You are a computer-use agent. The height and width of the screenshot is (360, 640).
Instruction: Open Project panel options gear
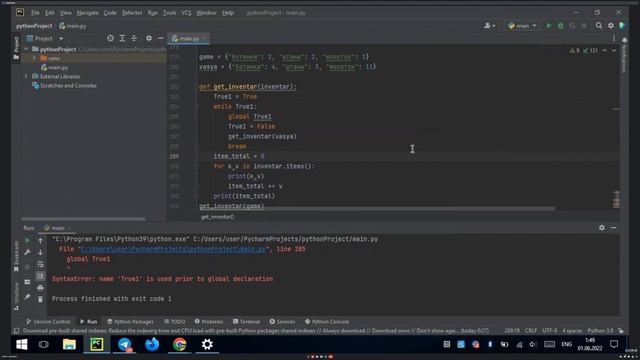click(x=149, y=38)
